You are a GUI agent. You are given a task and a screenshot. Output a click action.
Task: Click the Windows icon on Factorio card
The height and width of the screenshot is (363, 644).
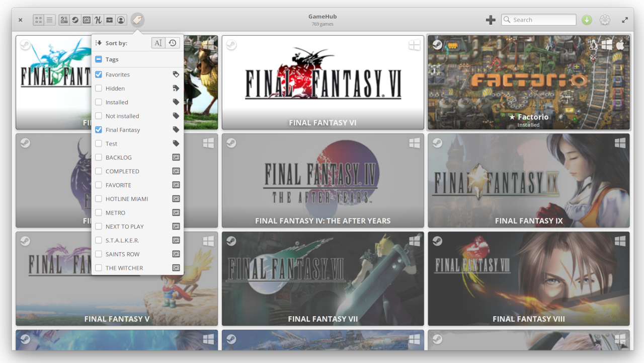pyautogui.click(x=607, y=45)
